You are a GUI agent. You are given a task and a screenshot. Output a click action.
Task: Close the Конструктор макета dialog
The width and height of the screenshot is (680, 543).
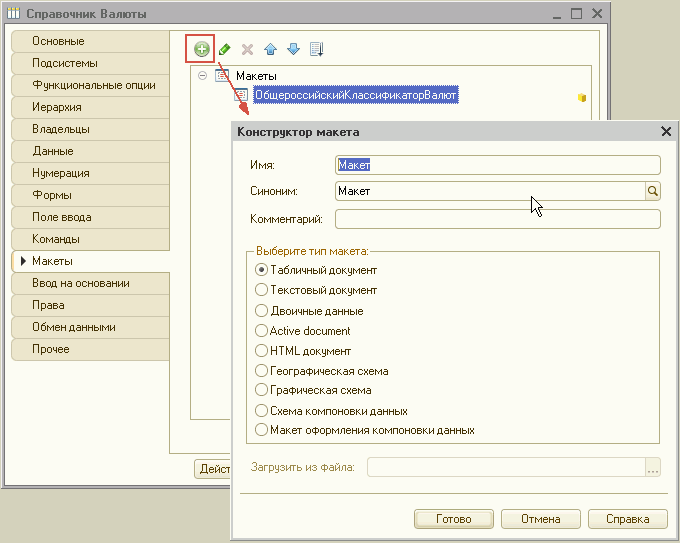[x=666, y=131]
